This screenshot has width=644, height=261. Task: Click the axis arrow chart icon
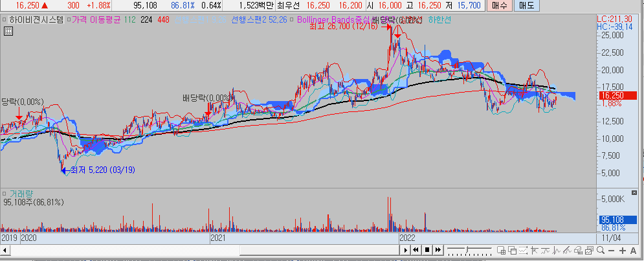[x=535, y=250]
